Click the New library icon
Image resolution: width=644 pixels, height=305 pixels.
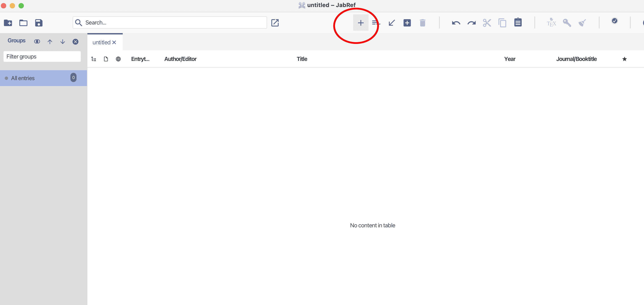(8, 23)
